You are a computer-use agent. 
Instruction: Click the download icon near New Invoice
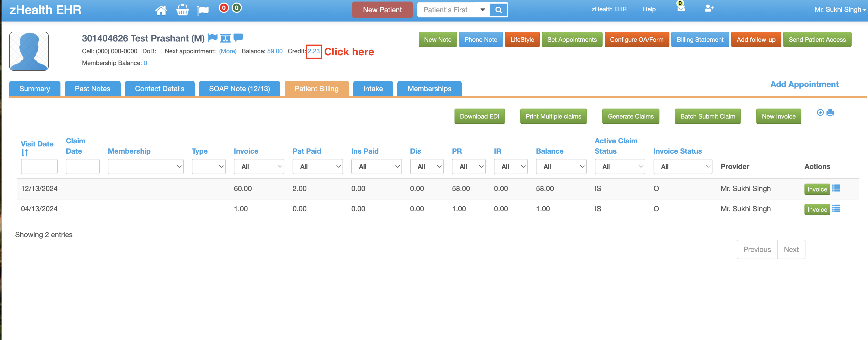[x=820, y=112]
